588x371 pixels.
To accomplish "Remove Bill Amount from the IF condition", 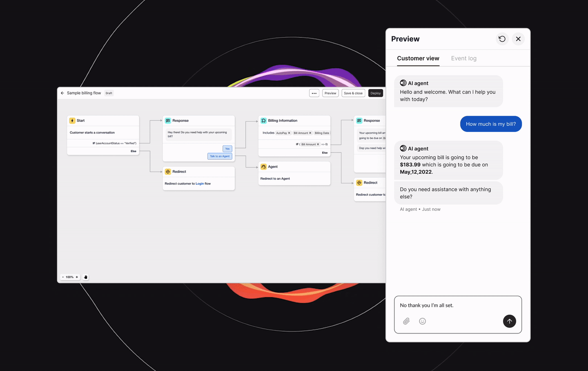I will 318,144.
